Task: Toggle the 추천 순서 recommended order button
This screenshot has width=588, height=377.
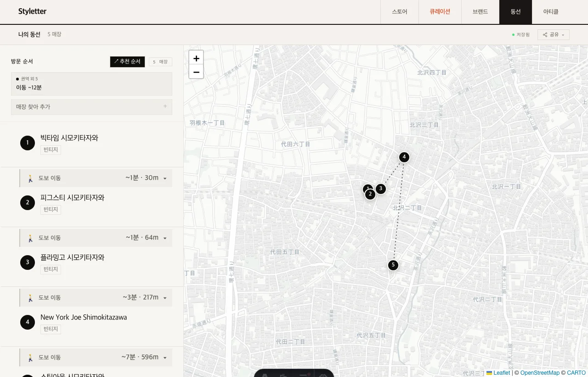Action: [127, 62]
